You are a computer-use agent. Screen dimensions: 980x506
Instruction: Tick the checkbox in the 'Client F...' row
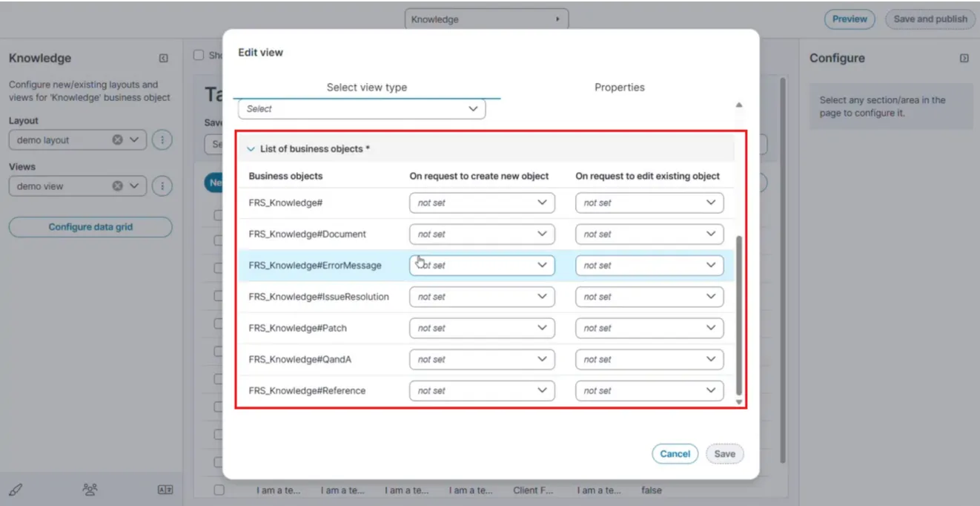click(219, 490)
